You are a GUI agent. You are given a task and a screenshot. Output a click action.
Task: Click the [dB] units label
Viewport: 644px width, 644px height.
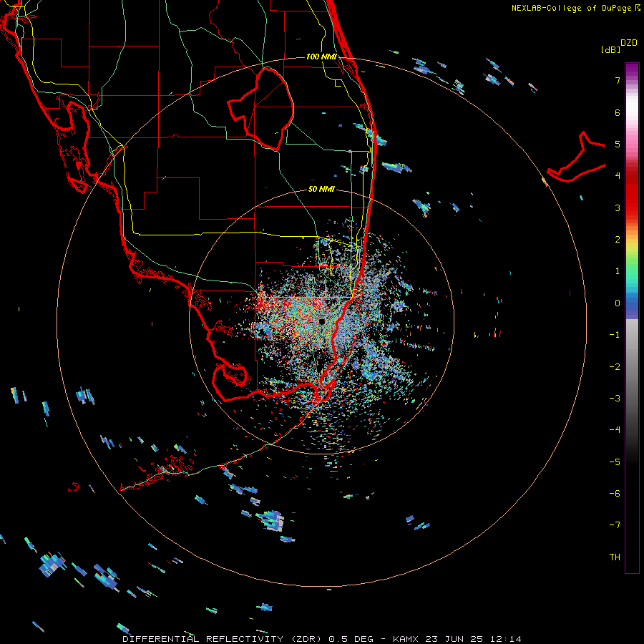coord(610,49)
